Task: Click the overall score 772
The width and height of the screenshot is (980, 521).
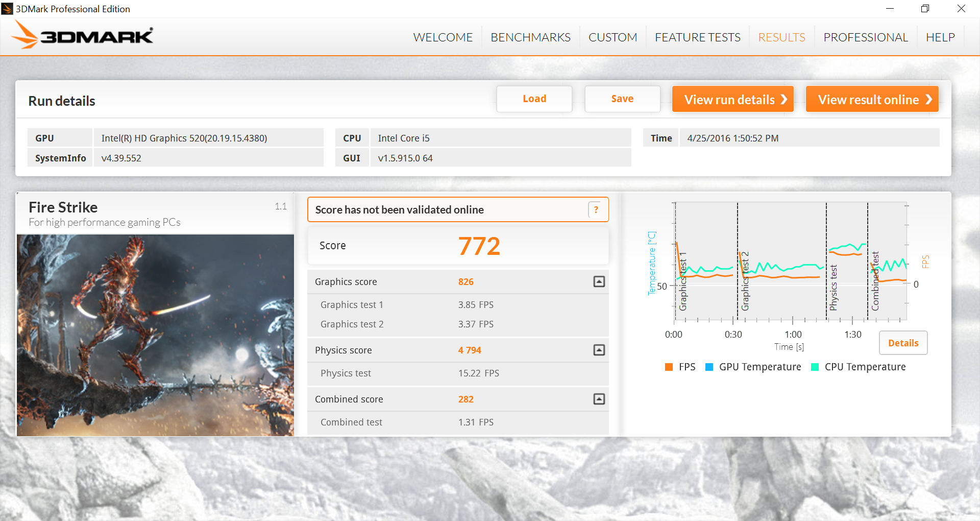Action: coord(479,246)
